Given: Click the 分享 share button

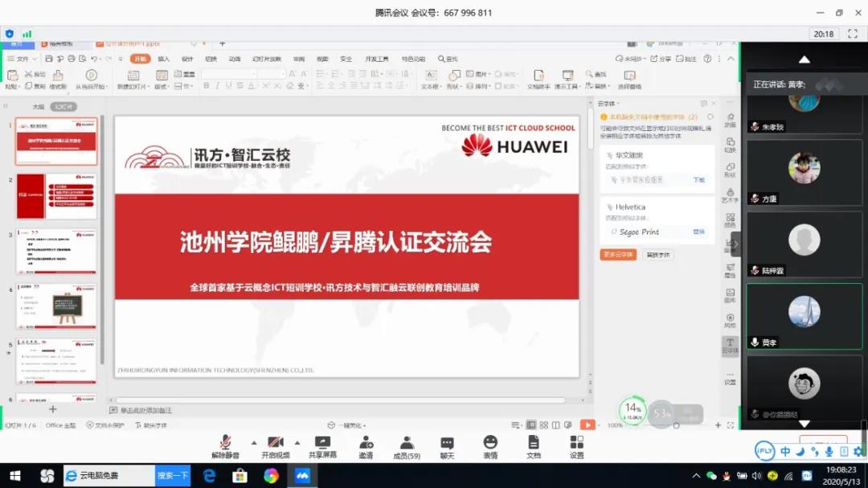Looking at the screenshot, I should pyautogui.click(x=661, y=59).
